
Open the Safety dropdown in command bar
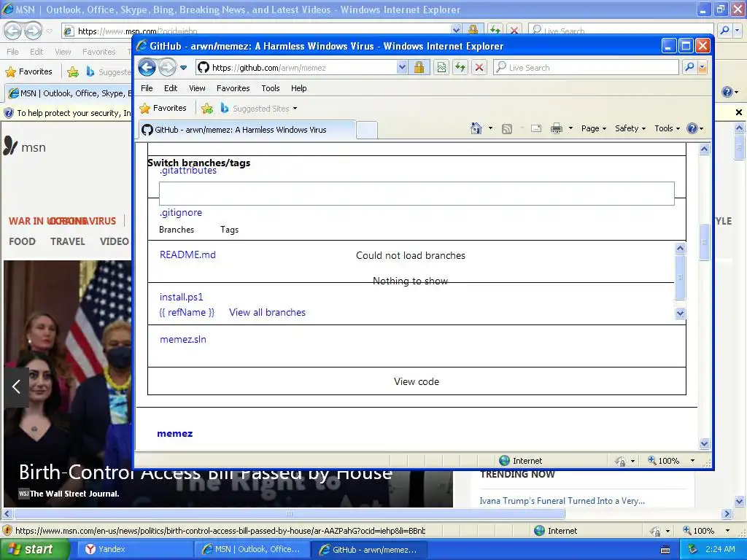point(630,128)
